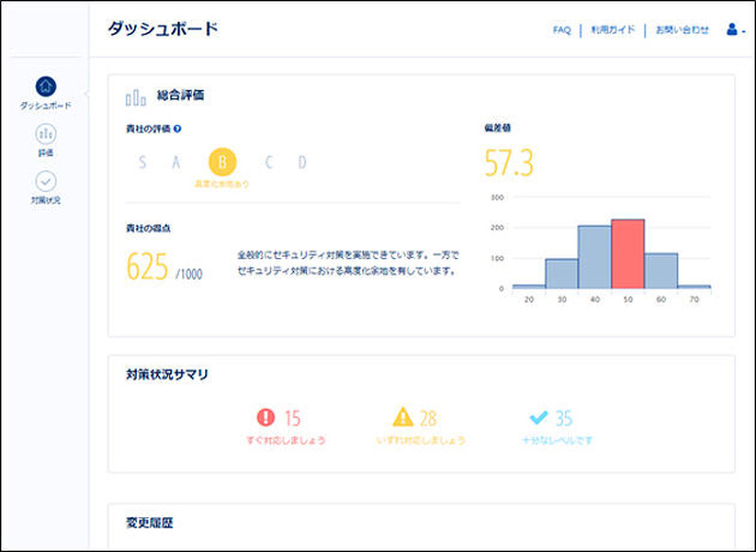Click the help question mark beside 貴社の評価

coord(178,129)
